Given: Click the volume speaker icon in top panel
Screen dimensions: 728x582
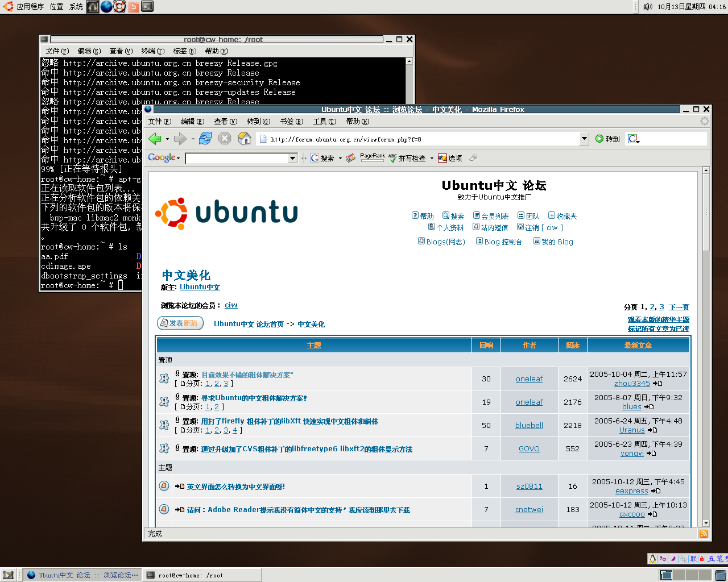Looking at the screenshot, I should pyautogui.click(x=648, y=7).
